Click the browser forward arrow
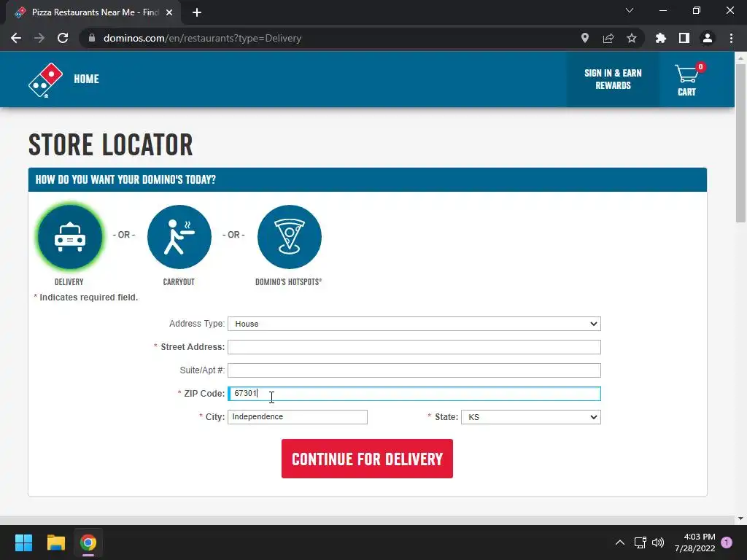The image size is (747, 560). [39, 38]
